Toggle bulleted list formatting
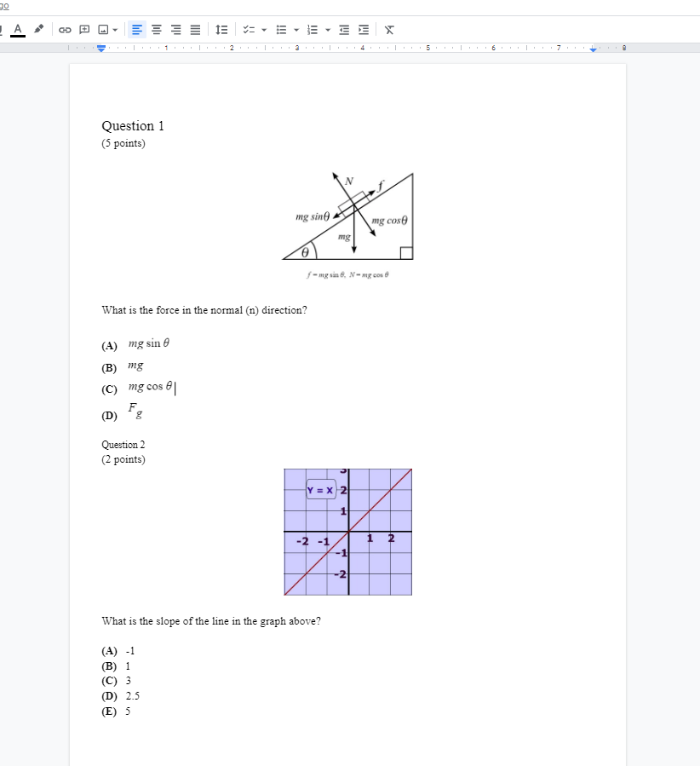700x766 pixels. click(x=282, y=30)
